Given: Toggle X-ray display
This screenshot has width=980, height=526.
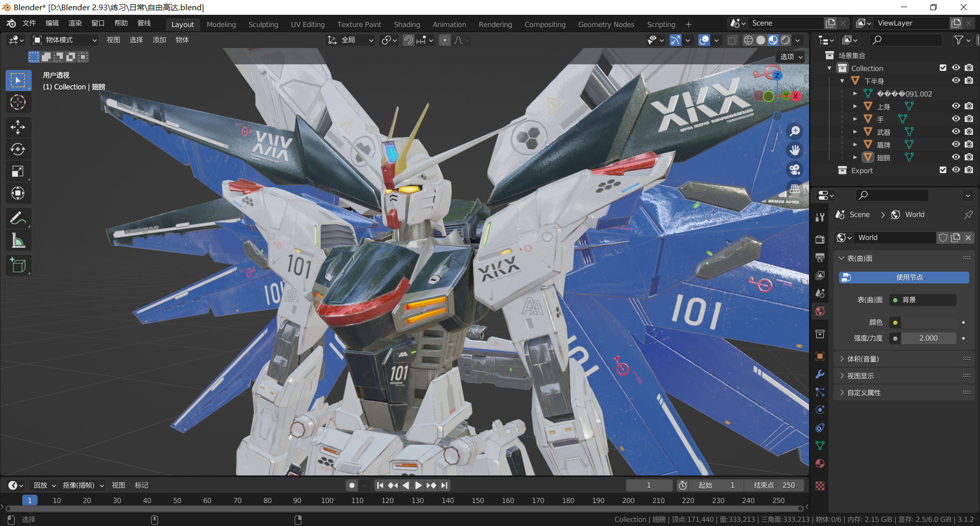Looking at the screenshot, I should coord(732,40).
